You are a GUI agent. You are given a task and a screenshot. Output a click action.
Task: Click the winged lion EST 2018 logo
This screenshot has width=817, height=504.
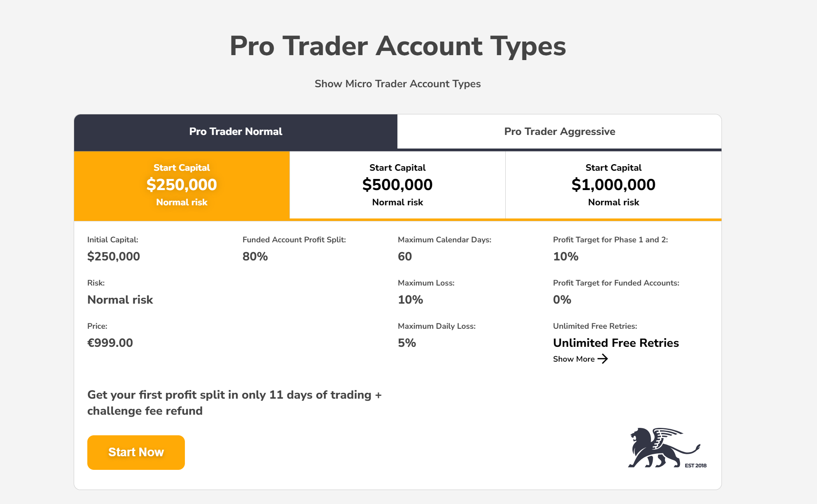(667, 448)
